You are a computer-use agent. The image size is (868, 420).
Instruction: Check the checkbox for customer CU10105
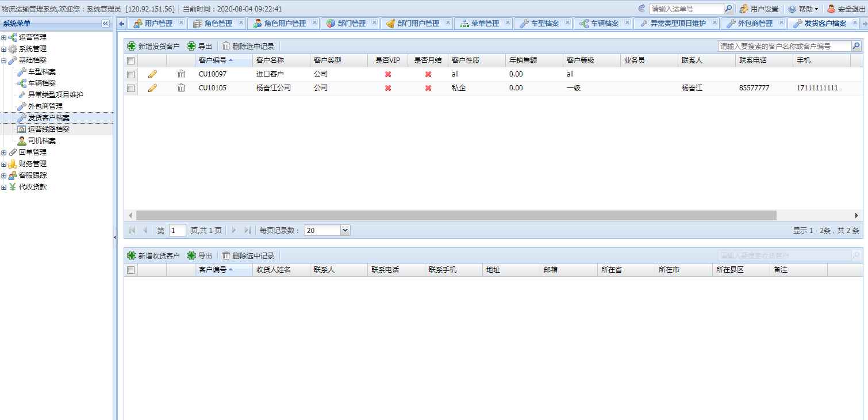click(130, 88)
